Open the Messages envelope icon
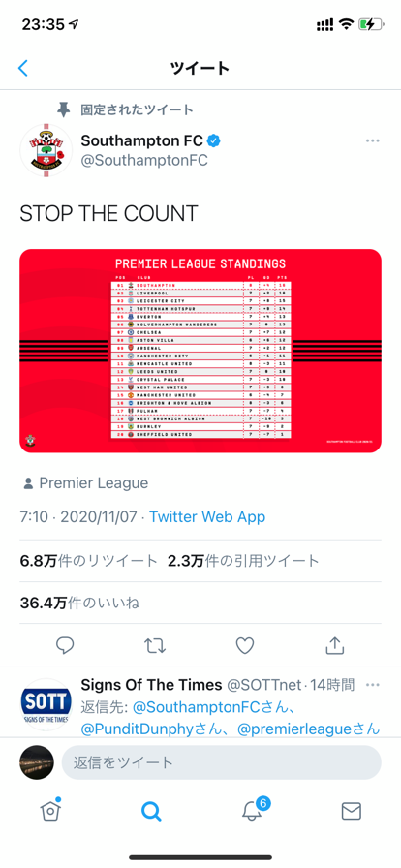Screen dimensions: 401x868 (x=352, y=811)
